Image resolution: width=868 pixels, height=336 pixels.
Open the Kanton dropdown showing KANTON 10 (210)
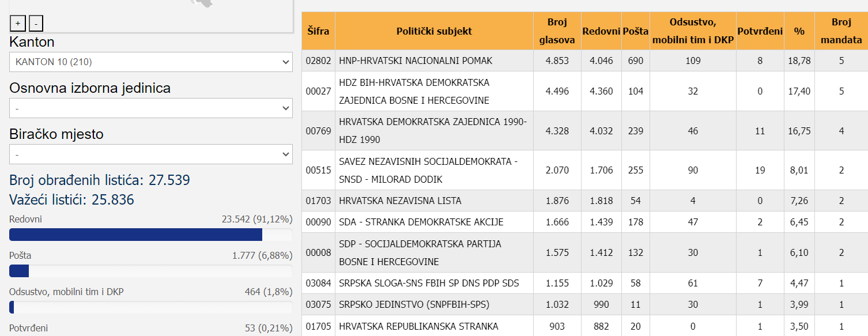[151, 62]
